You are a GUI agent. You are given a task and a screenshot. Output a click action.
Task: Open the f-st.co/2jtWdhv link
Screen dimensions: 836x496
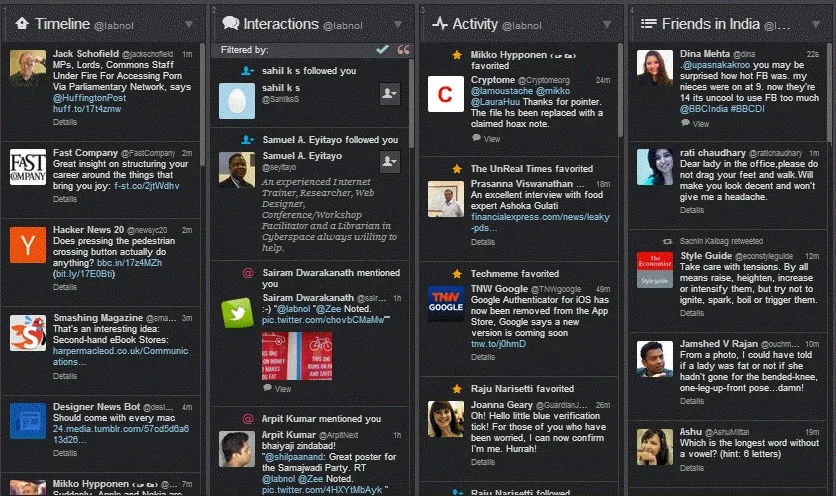[147, 186]
